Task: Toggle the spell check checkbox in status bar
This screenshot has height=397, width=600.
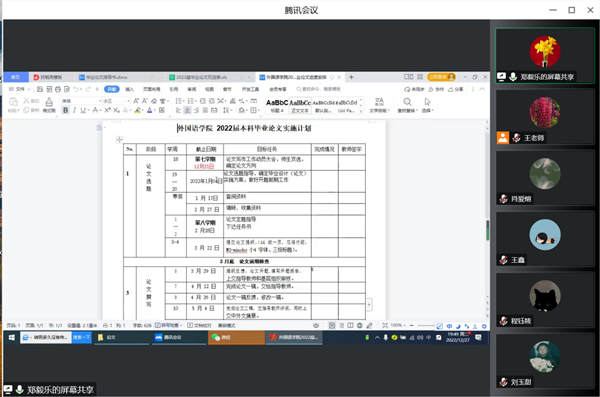Action: (158, 325)
